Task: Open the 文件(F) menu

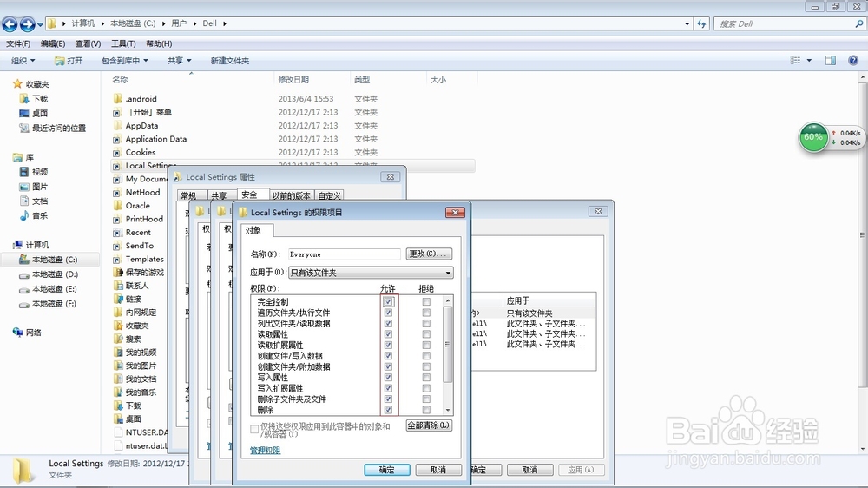Action: pos(17,43)
